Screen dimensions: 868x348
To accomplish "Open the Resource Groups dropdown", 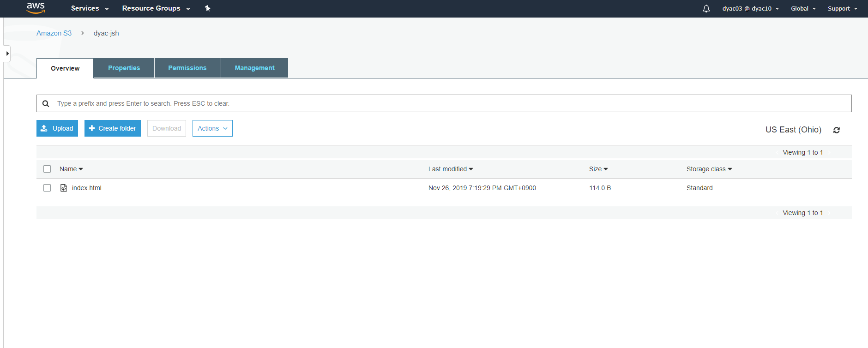I will pos(156,8).
